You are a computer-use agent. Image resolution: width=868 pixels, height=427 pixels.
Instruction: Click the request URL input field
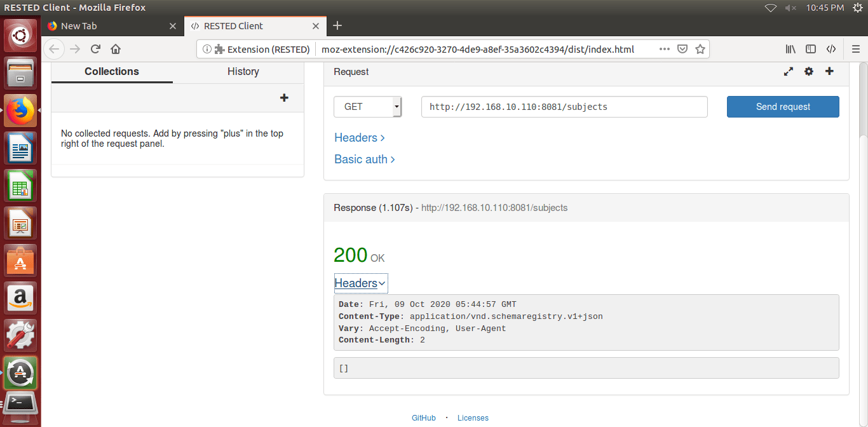coord(564,107)
